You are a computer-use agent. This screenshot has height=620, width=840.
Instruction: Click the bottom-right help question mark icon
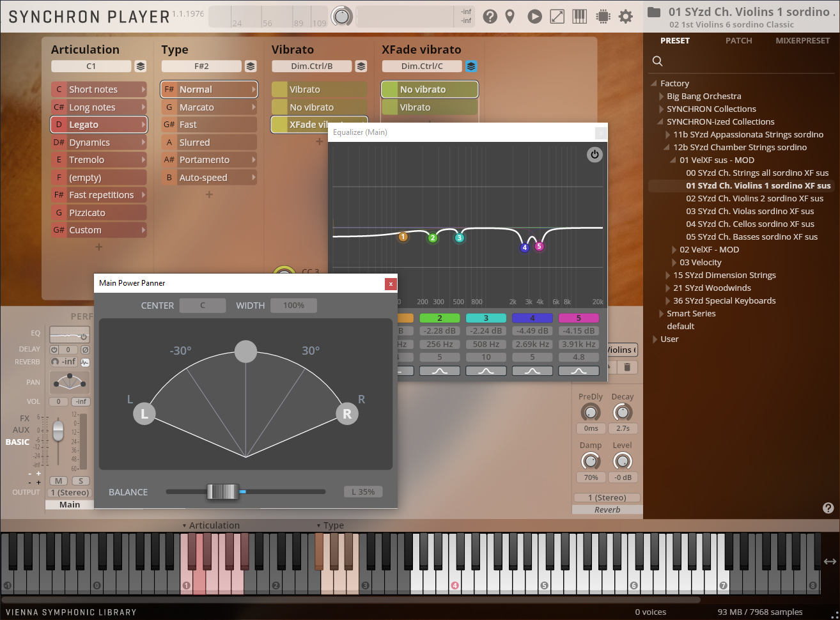click(x=828, y=508)
